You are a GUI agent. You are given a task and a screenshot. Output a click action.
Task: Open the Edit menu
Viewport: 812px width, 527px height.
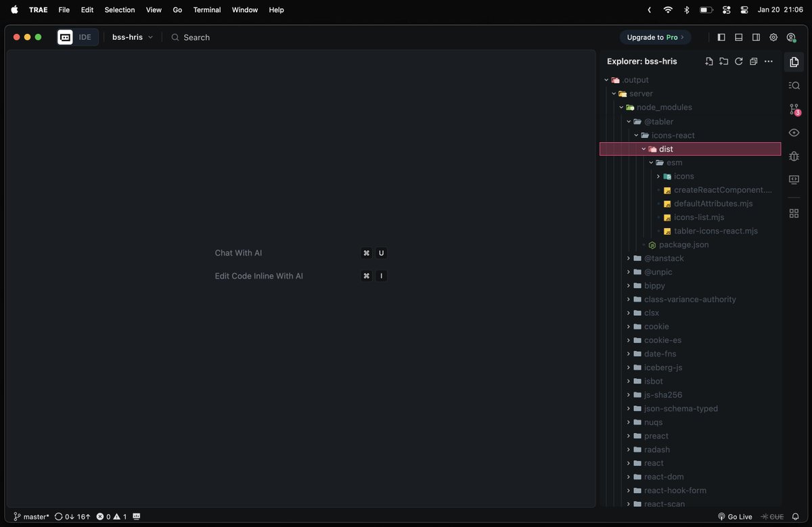coord(87,10)
